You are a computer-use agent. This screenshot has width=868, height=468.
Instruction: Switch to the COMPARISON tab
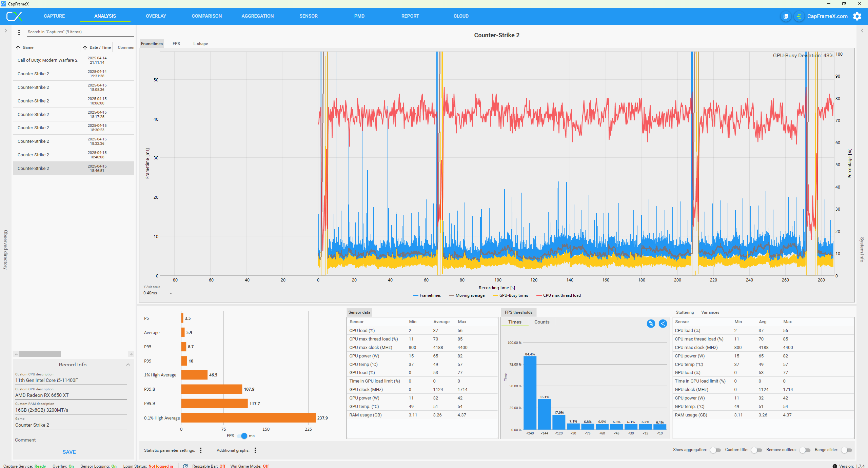[206, 16]
